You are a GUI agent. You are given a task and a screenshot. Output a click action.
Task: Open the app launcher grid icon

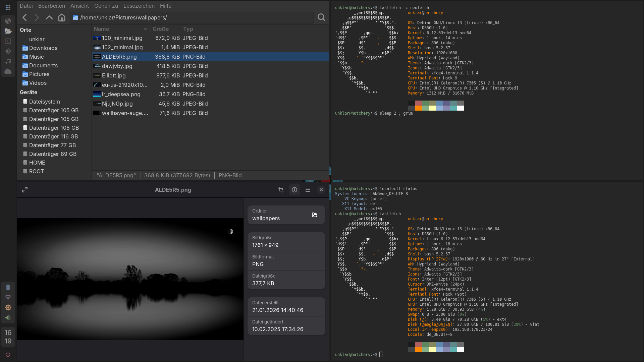pos(8,7)
